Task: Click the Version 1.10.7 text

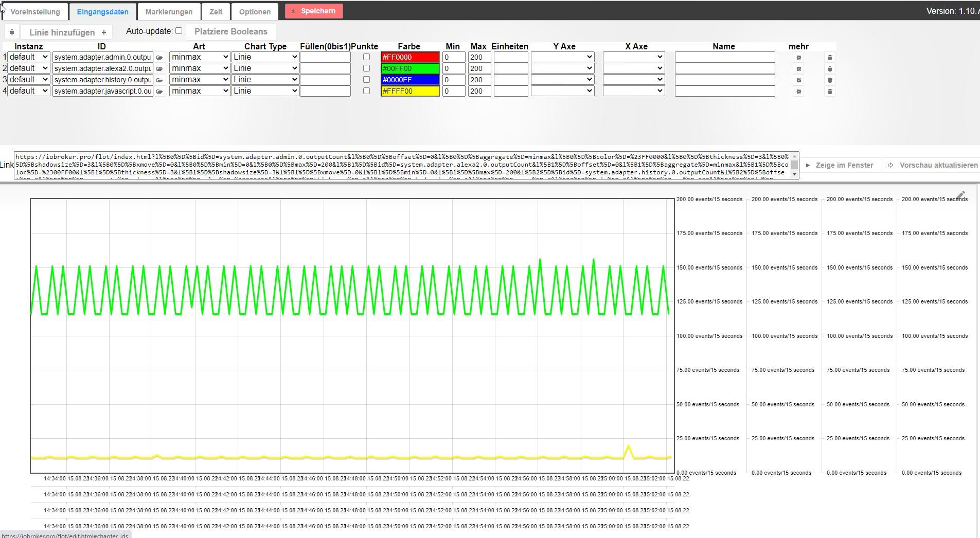Action: (953, 11)
